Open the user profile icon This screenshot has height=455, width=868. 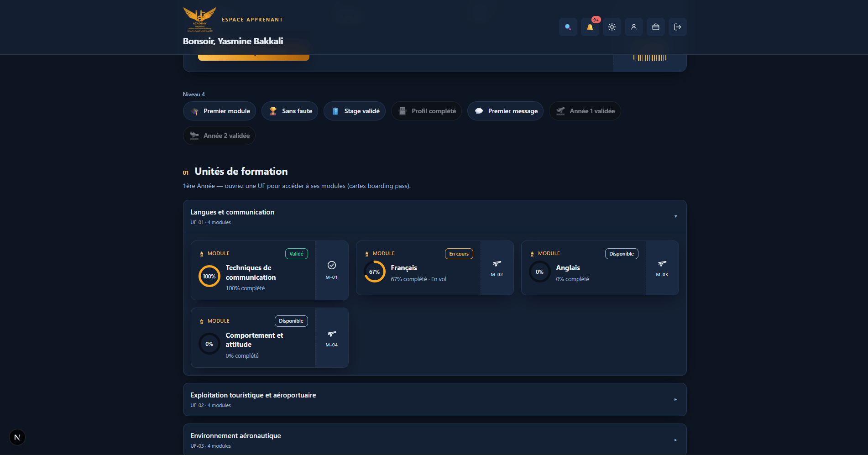[633, 27]
